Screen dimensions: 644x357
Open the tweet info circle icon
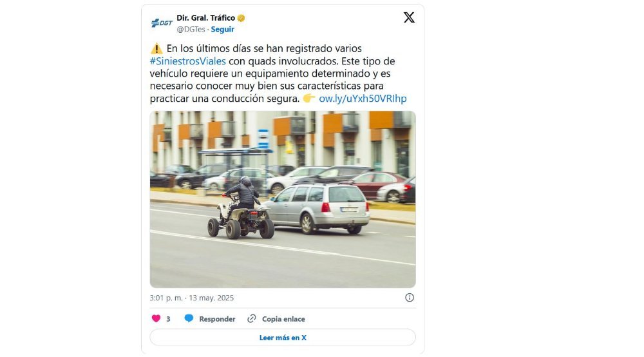410,298
